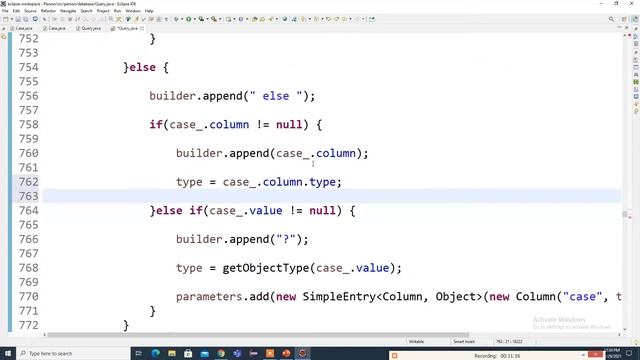The image size is (640, 360).
Task: Click the Open Perspective icon
Action: (624, 19)
